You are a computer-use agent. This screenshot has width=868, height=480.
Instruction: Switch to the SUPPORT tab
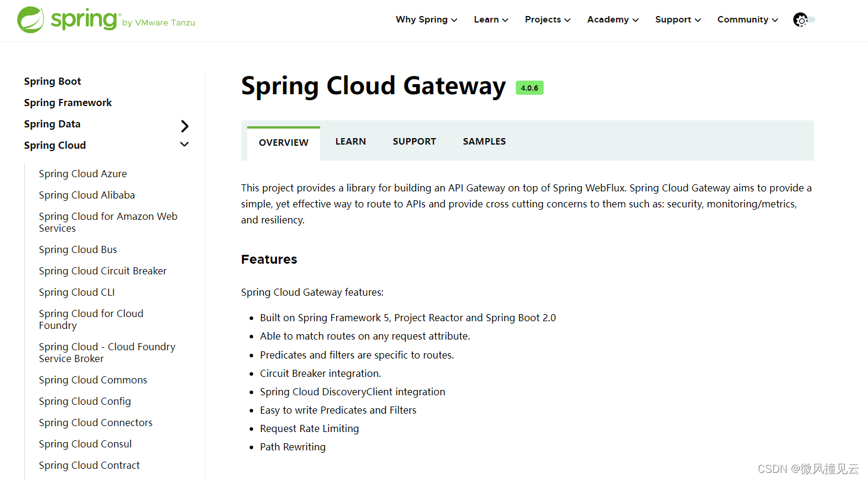(x=414, y=142)
